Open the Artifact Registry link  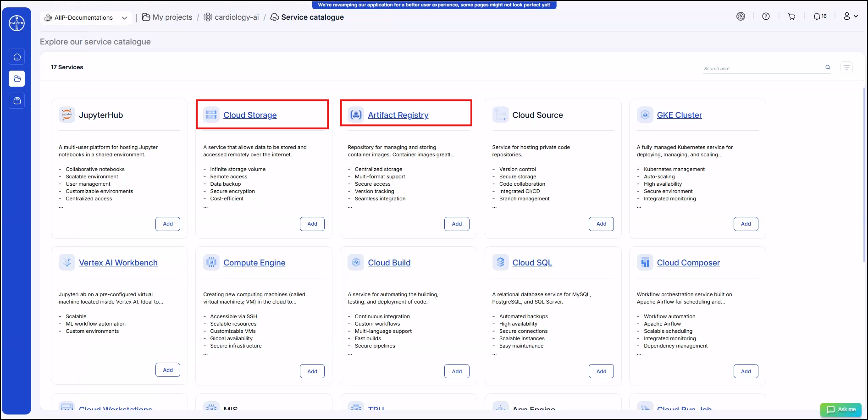(398, 115)
